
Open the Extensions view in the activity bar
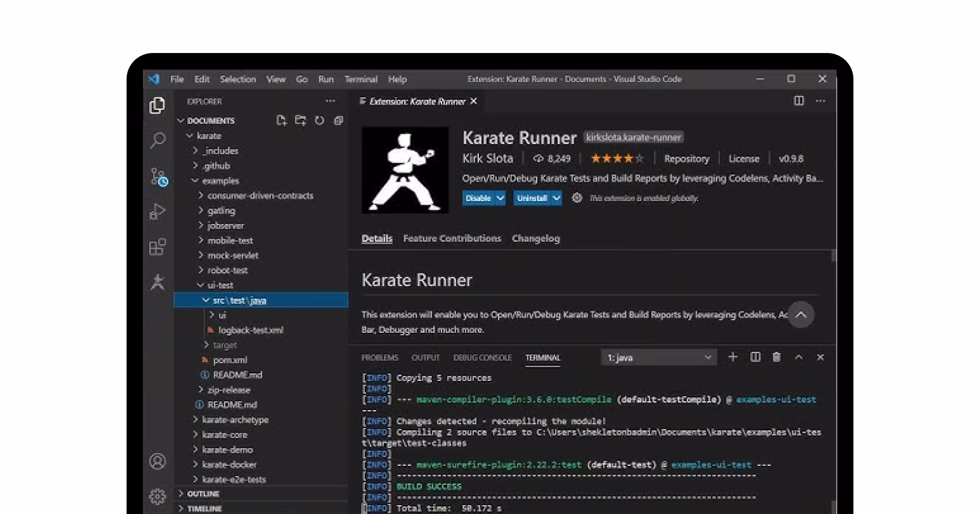(x=158, y=247)
